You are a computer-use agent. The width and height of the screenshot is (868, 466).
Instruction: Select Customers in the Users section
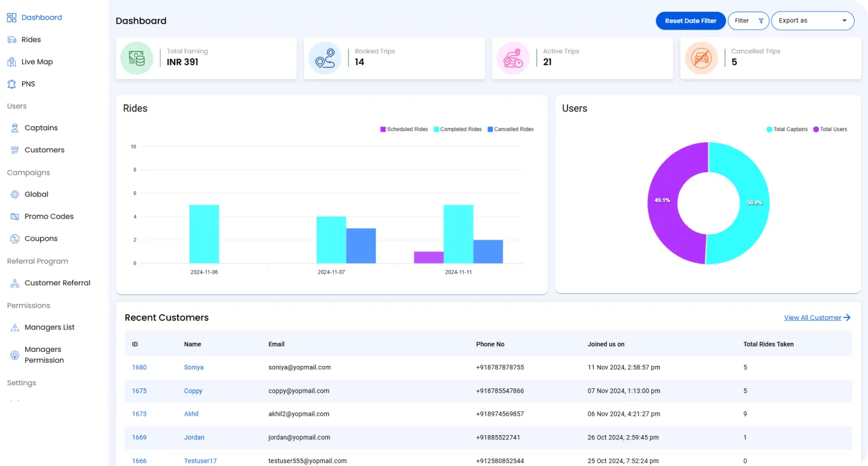click(44, 150)
